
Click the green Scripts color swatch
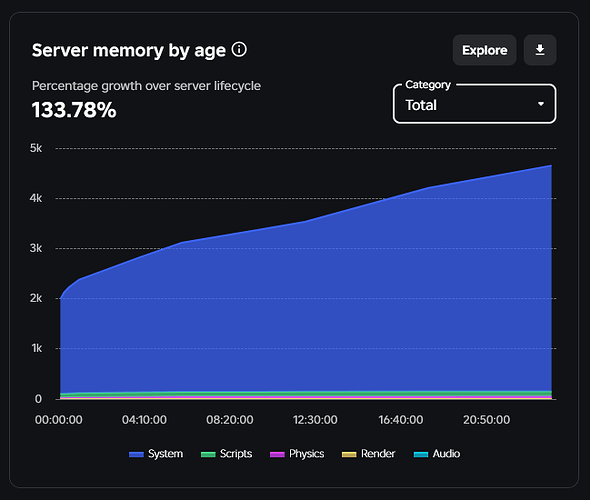pyautogui.click(x=208, y=454)
